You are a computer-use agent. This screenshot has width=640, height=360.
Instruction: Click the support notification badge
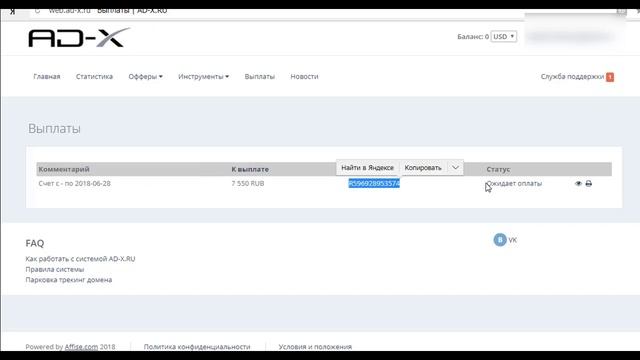(610, 77)
